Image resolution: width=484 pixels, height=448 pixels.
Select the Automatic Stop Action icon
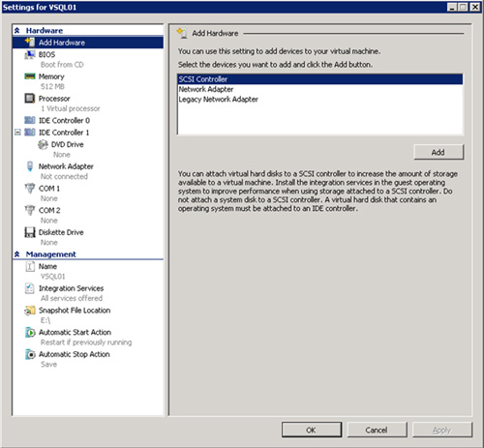point(30,354)
